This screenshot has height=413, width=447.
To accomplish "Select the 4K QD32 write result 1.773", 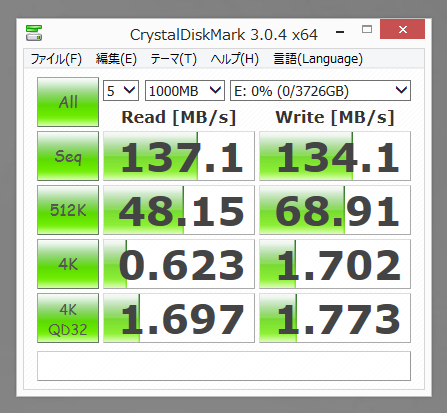I will (x=335, y=318).
